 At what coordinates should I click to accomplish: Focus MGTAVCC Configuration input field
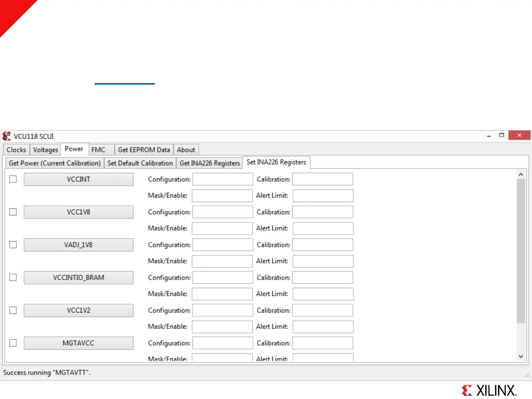[x=223, y=343]
